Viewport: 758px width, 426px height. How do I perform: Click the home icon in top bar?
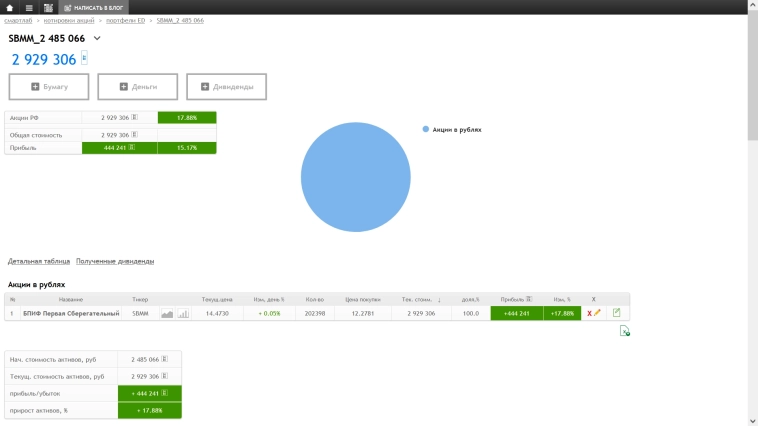(x=10, y=7)
